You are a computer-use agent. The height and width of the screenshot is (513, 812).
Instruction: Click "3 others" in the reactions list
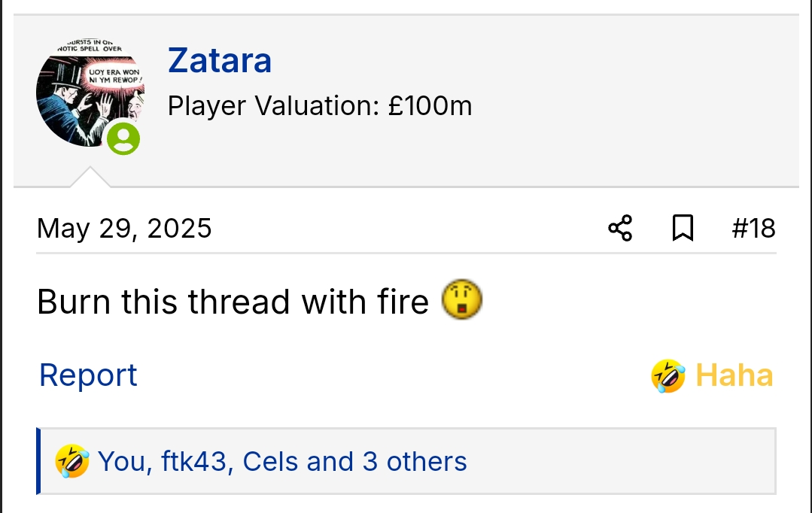coord(415,461)
